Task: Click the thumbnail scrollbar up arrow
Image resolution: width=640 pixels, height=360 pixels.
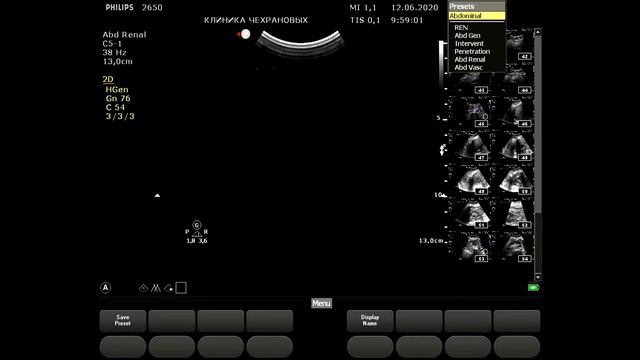Action: (538, 32)
